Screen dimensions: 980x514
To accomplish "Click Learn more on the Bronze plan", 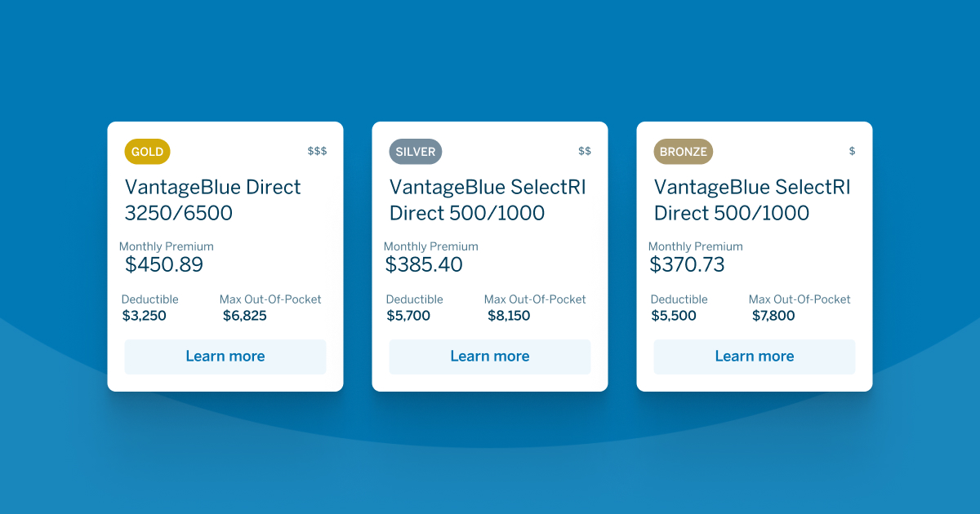I will [x=754, y=357].
